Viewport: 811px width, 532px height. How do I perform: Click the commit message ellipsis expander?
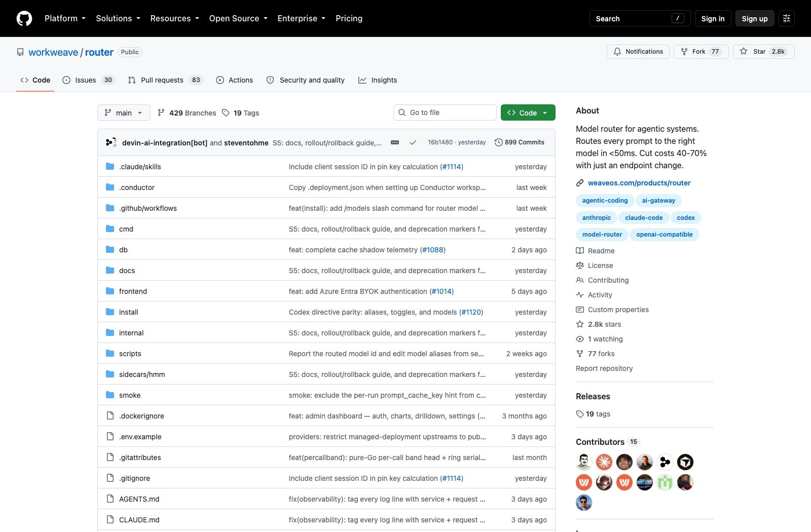[395, 142]
